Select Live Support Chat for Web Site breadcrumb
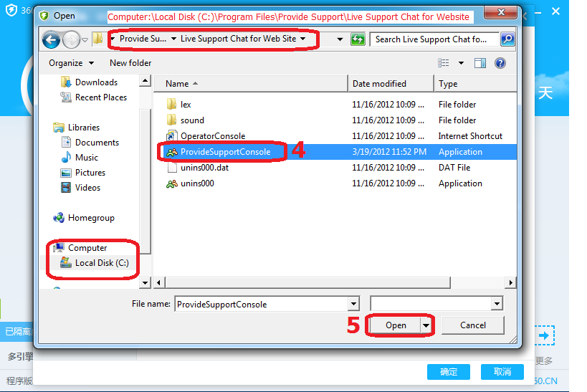The image size is (587, 392). [238, 39]
